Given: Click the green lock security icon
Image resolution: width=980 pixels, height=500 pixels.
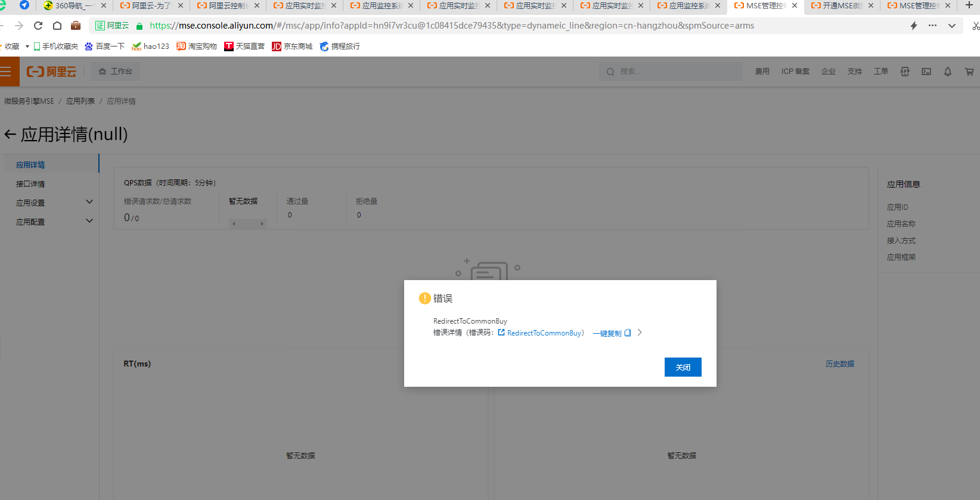Looking at the screenshot, I should pos(139,26).
